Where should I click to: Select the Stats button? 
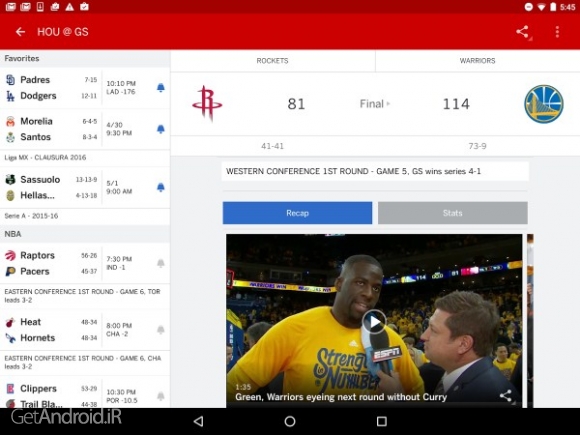pyautogui.click(x=453, y=213)
